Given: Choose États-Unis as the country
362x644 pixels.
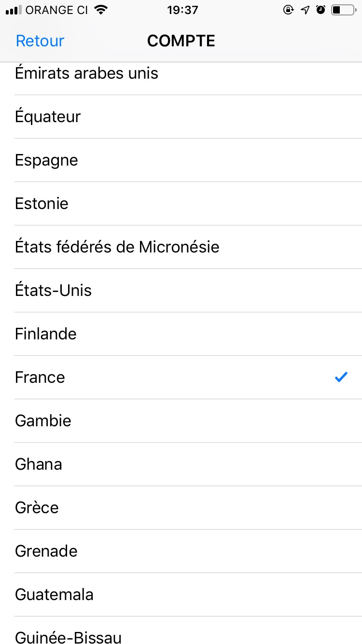Looking at the screenshot, I should pos(53,291).
